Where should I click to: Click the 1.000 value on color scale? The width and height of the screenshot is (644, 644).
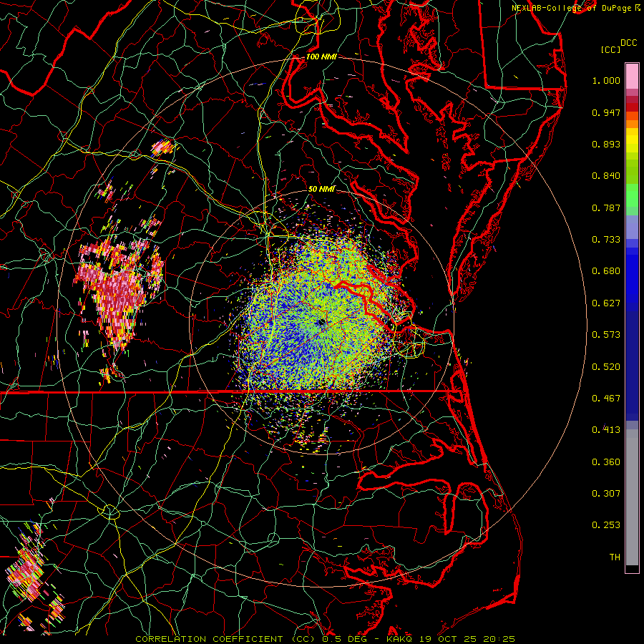[606, 80]
